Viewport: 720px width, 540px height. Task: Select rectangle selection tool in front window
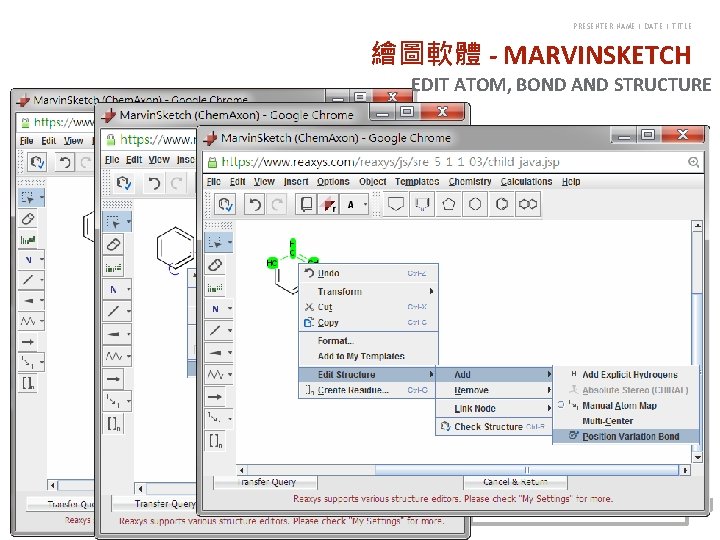[214, 242]
